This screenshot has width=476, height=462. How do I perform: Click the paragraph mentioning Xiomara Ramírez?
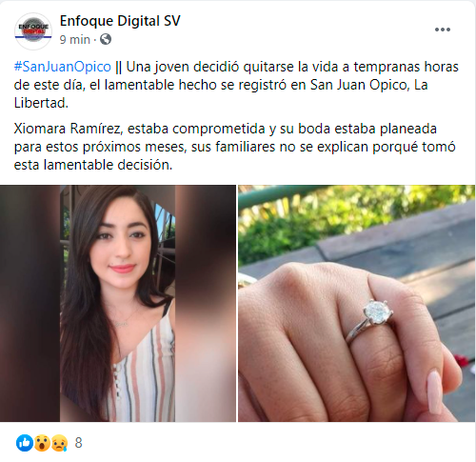[235, 147]
